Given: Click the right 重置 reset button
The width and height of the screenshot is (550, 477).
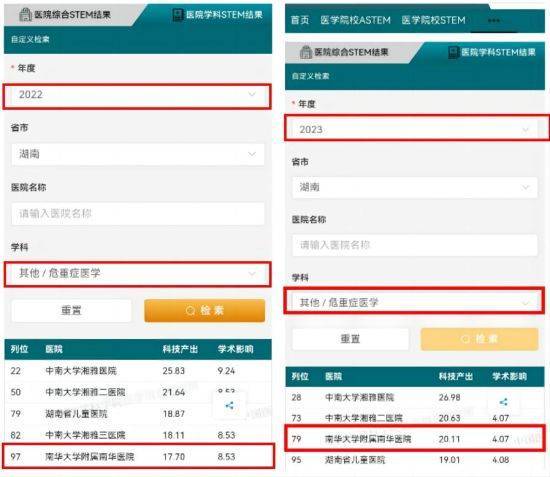Looking at the screenshot, I should pos(350,339).
